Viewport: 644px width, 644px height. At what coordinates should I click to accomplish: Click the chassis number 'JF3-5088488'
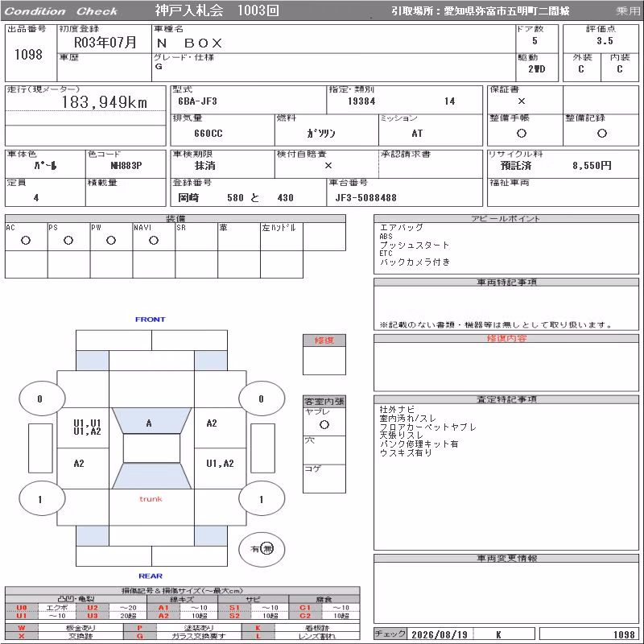[366, 198]
